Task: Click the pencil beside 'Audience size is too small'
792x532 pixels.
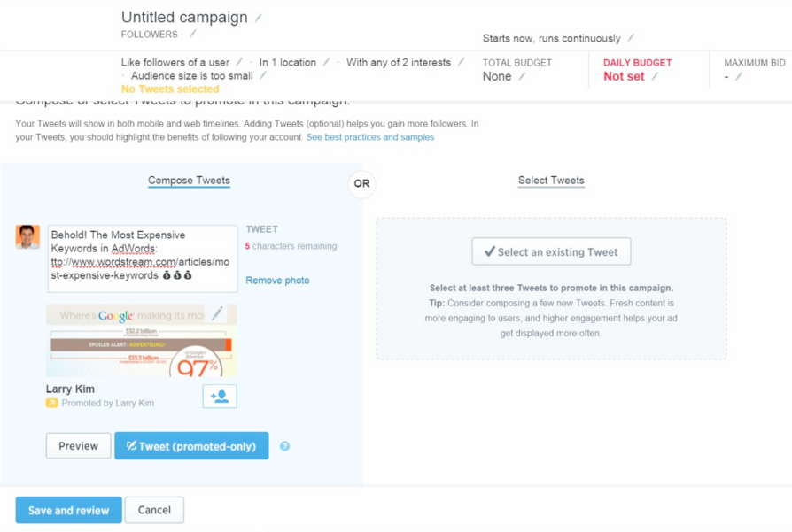Action: click(x=263, y=76)
